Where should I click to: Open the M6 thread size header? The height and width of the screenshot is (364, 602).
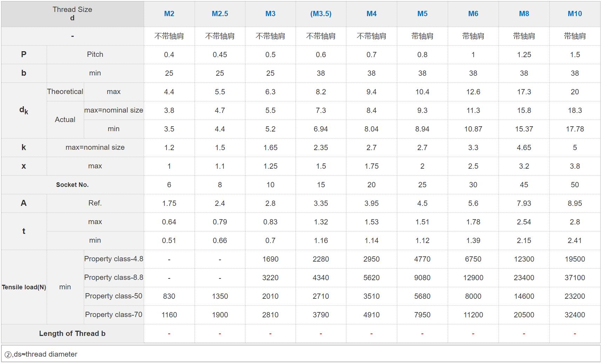[473, 14]
